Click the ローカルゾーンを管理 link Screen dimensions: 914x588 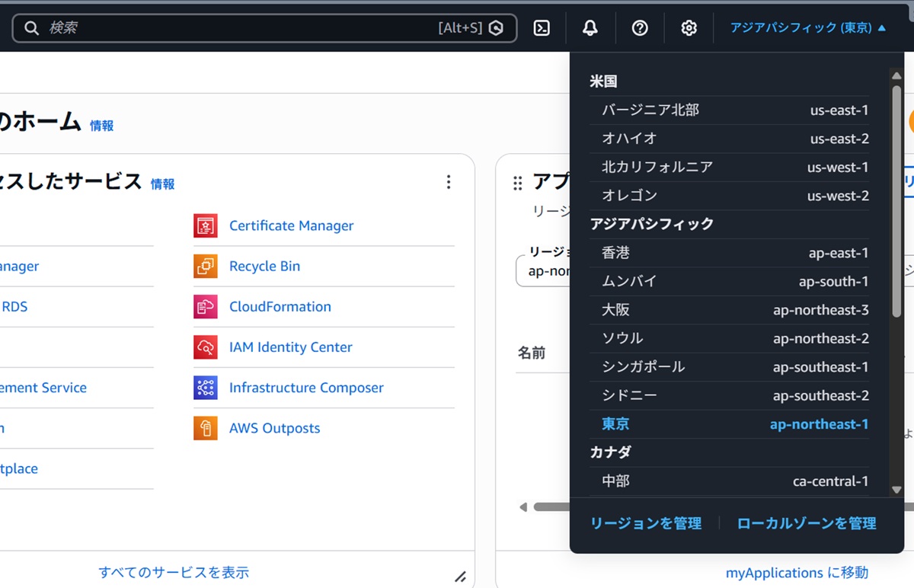[x=807, y=523]
